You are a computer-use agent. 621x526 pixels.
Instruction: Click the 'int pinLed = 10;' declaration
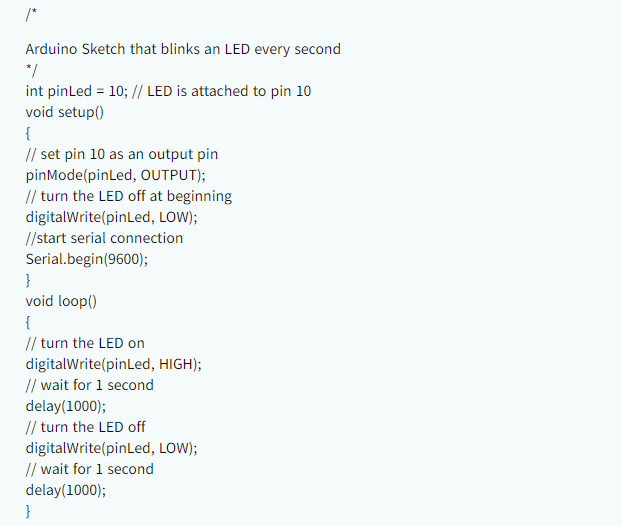click(76, 91)
